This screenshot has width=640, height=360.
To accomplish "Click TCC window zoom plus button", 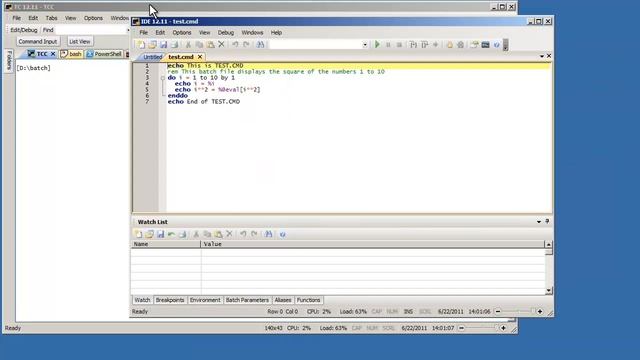I will click(x=503, y=328).
